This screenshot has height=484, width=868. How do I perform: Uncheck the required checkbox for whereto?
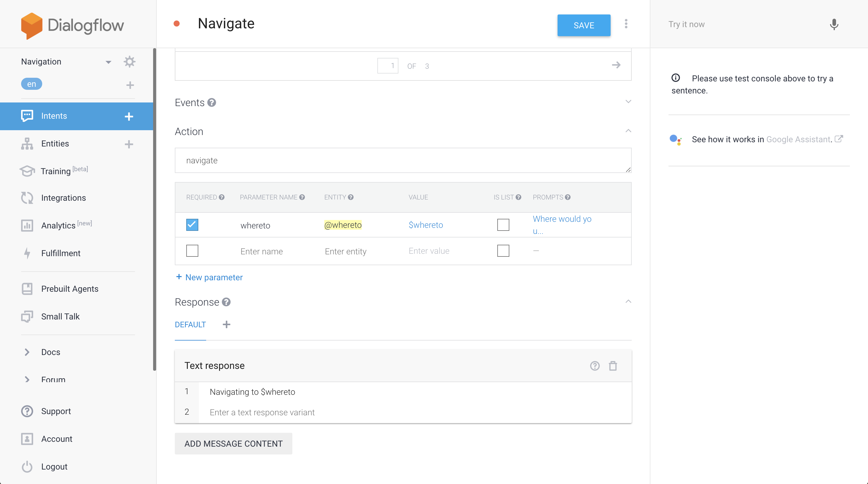[x=192, y=225]
